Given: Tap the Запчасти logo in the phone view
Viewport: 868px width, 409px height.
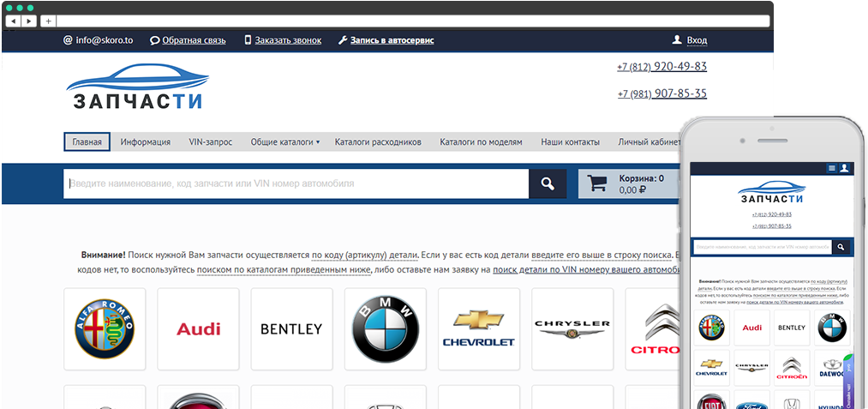Looking at the screenshot, I should coord(771,193).
